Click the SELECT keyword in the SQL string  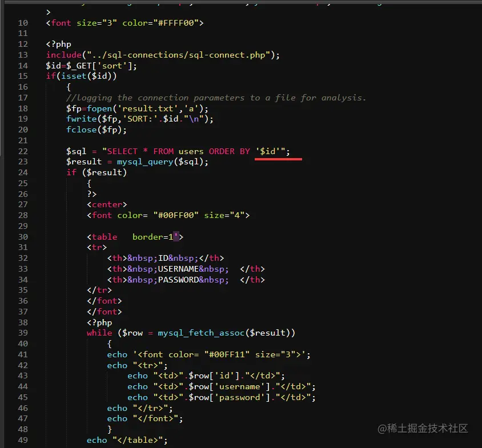tap(122, 151)
